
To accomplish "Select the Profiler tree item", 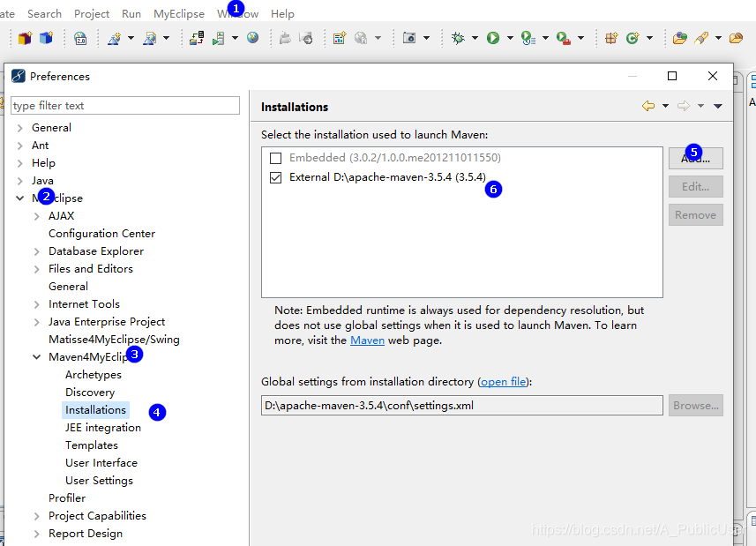I will [67, 498].
